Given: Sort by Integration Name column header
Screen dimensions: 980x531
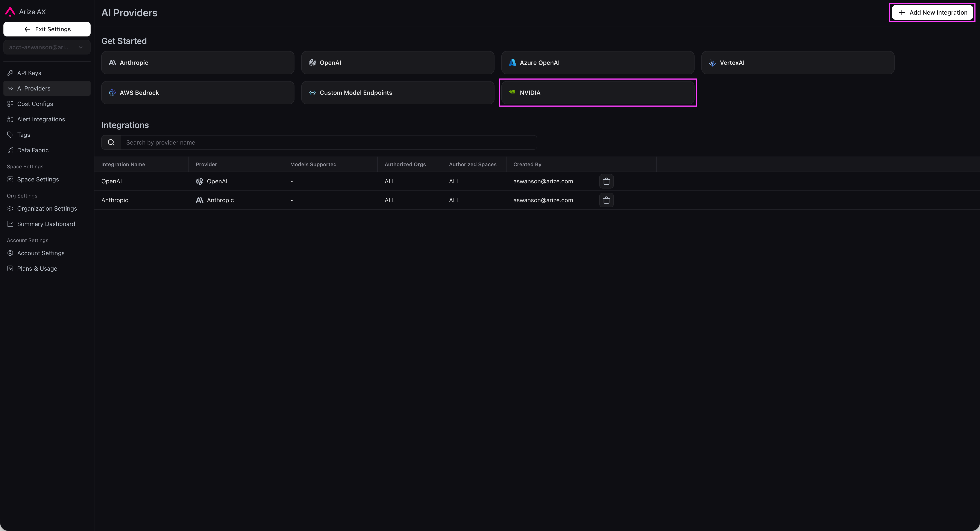Looking at the screenshot, I should (x=123, y=164).
